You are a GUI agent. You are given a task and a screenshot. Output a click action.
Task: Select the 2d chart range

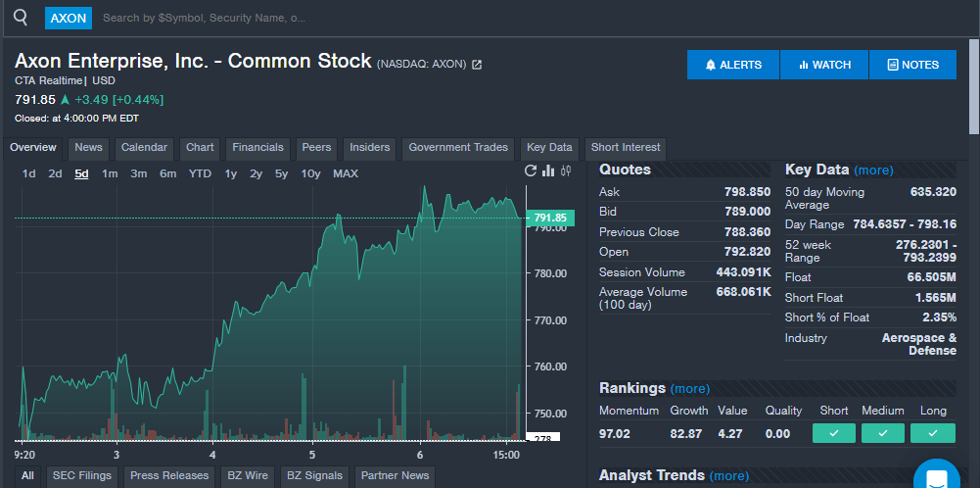[55, 173]
